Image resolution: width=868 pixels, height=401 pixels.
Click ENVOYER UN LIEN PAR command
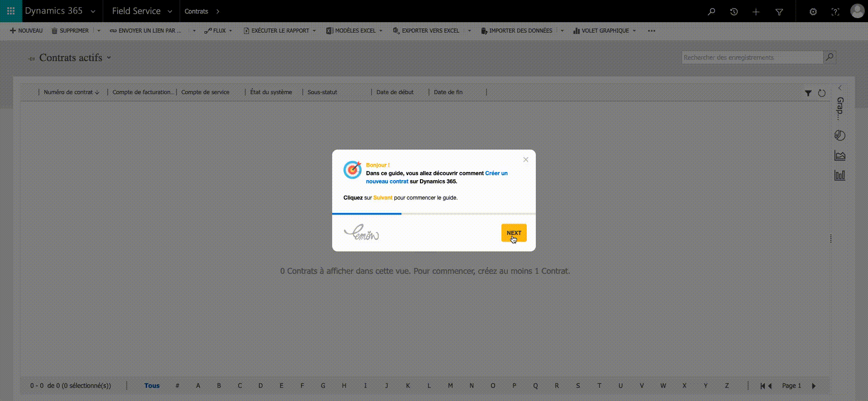click(146, 31)
